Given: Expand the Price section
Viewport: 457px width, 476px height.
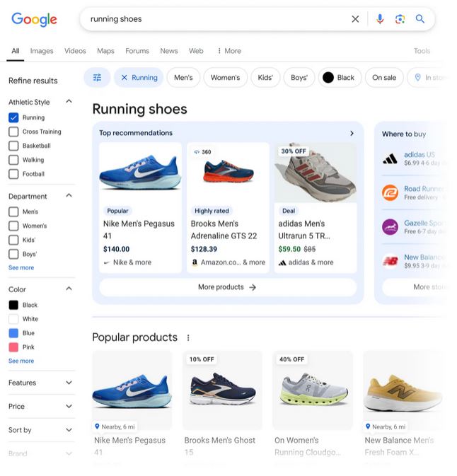Looking at the screenshot, I should [x=69, y=407].
